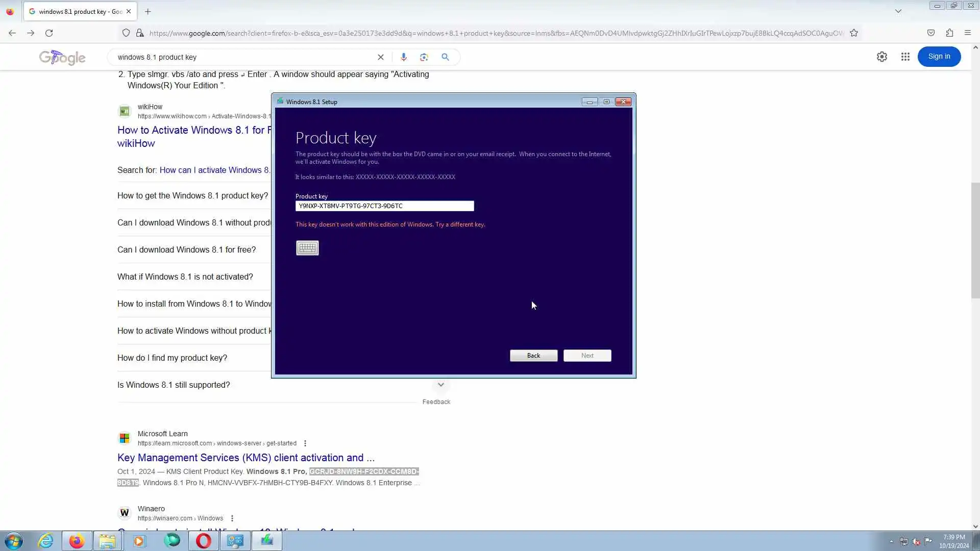Click the Back button in Setup
Viewport: 980px width, 551px height.
pyautogui.click(x=533, y=356)
